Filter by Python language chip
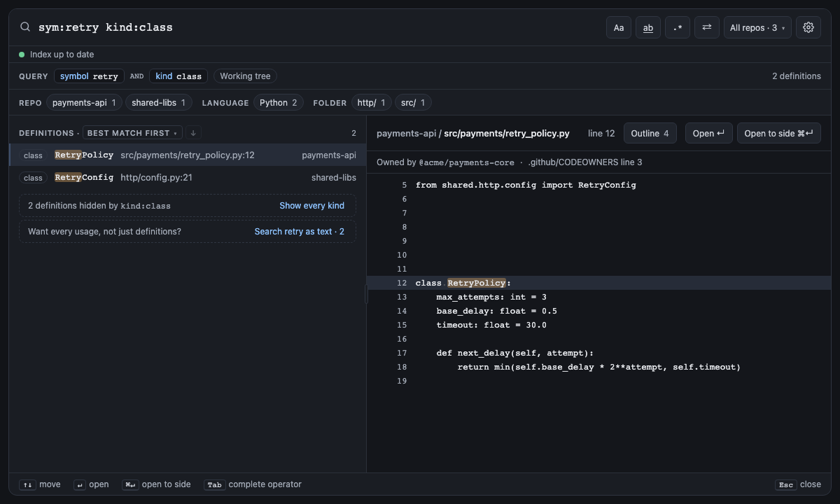The image size is (840, 504). point(279,103)
